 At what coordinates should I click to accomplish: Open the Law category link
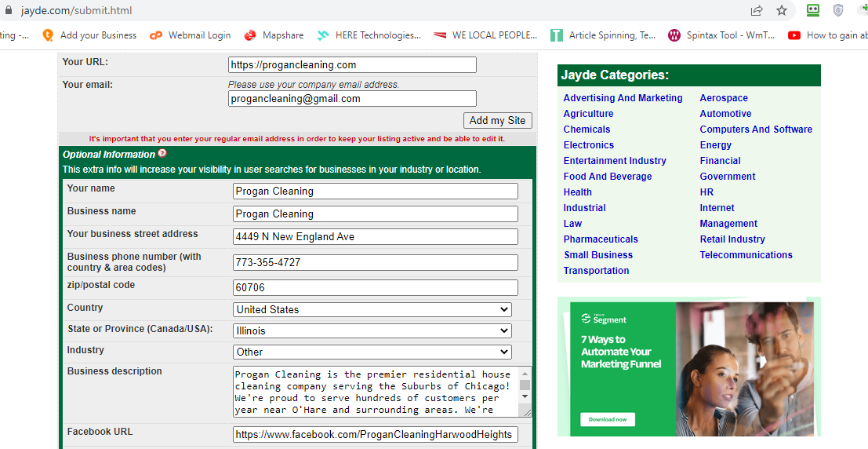tap(572, 224)
